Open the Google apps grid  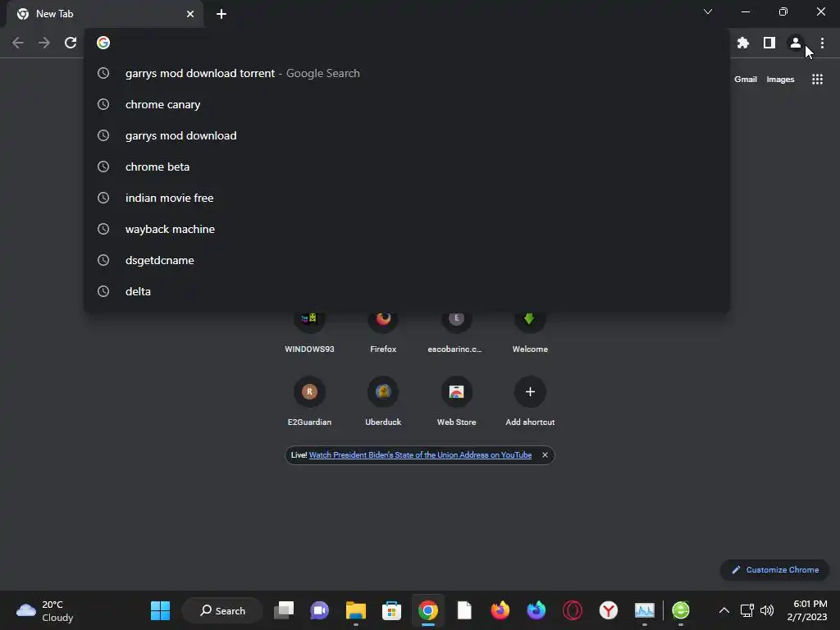pos(817,80)
